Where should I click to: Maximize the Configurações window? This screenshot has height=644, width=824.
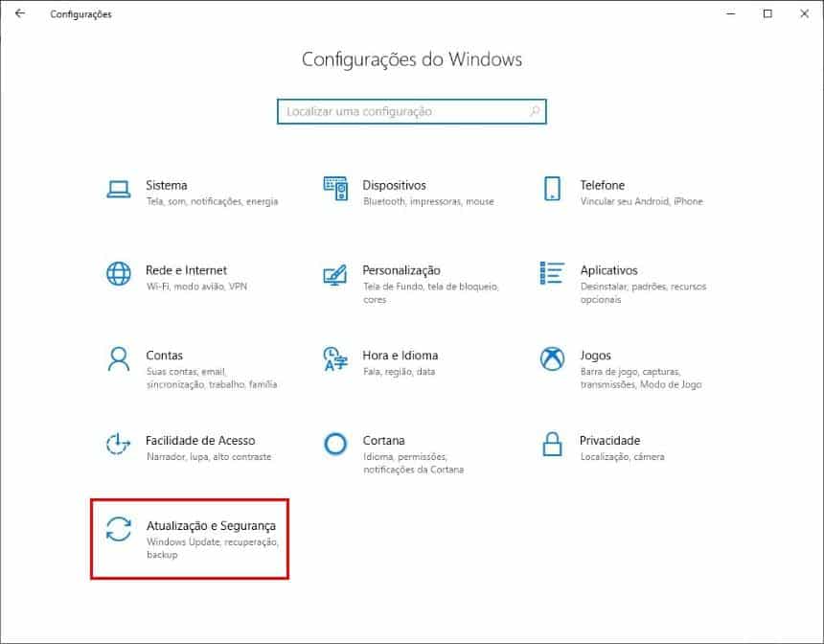pos(767,13)
